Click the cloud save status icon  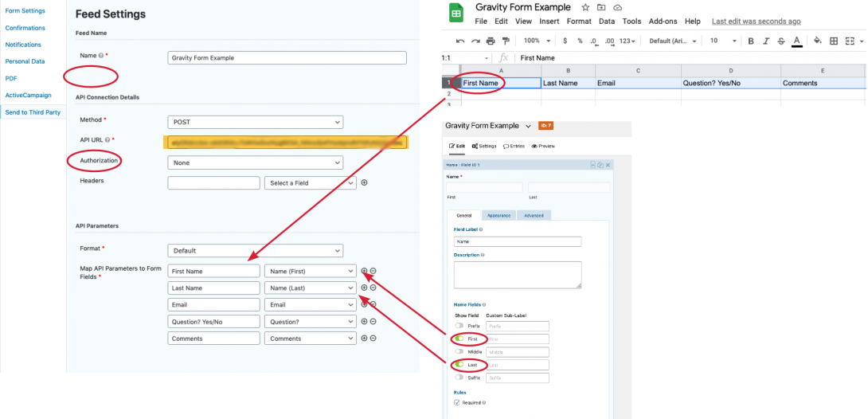click(618, 7)
